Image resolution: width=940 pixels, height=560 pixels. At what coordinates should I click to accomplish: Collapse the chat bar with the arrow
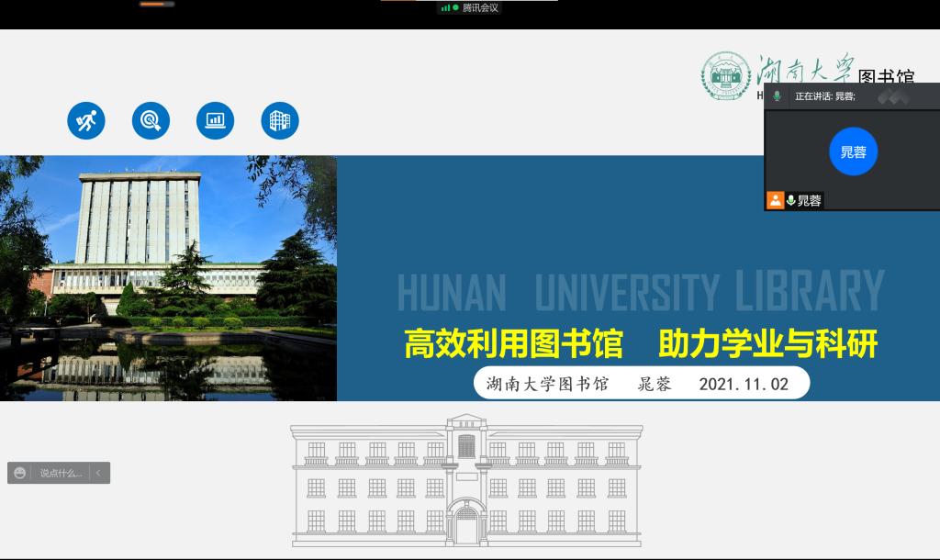(98, 473)
